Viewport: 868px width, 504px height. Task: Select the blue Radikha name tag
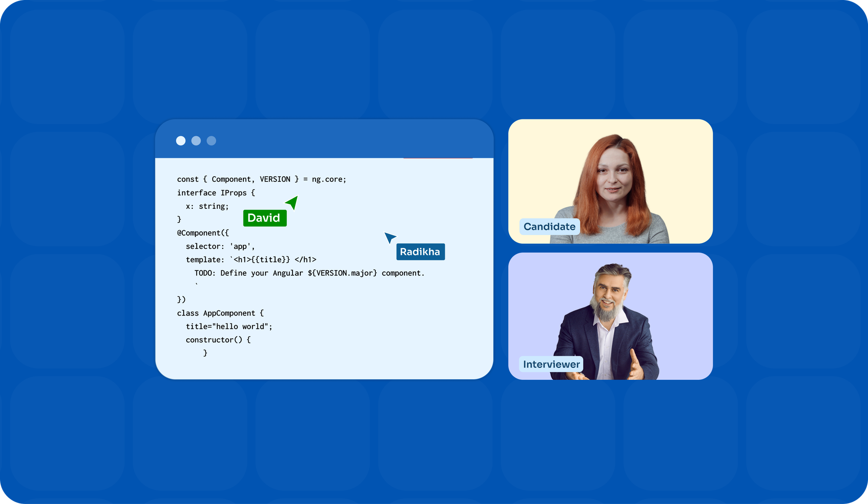coord(421,252)
